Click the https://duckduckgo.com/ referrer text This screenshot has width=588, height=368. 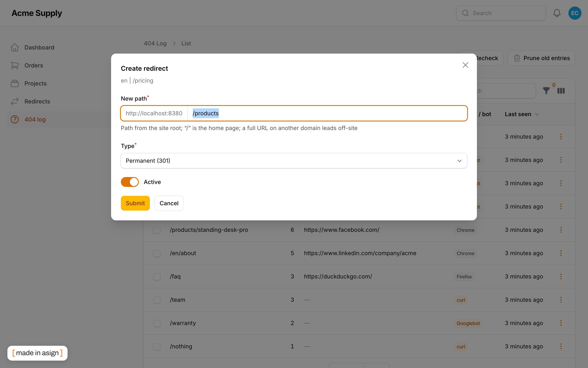[338, 276]
